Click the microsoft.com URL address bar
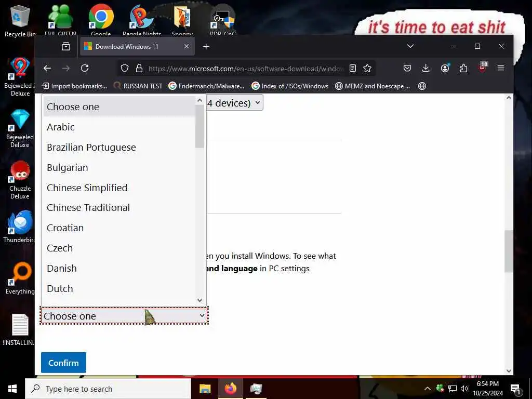 pyautogui.click(x=246, y=69)
